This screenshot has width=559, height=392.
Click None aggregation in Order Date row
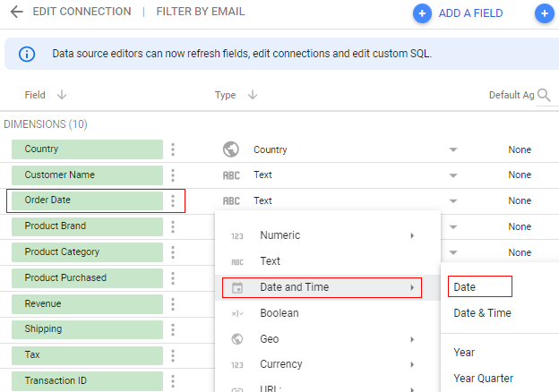coord(520,200)
